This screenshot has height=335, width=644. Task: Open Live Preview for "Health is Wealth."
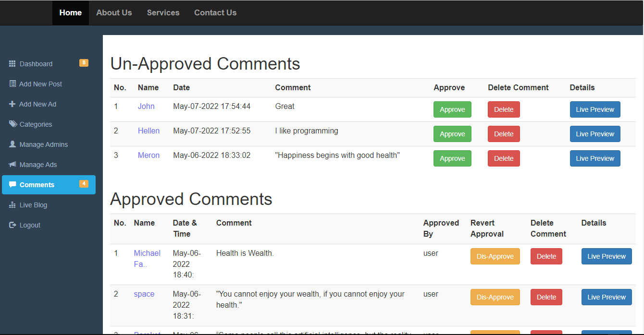point(607,256)
